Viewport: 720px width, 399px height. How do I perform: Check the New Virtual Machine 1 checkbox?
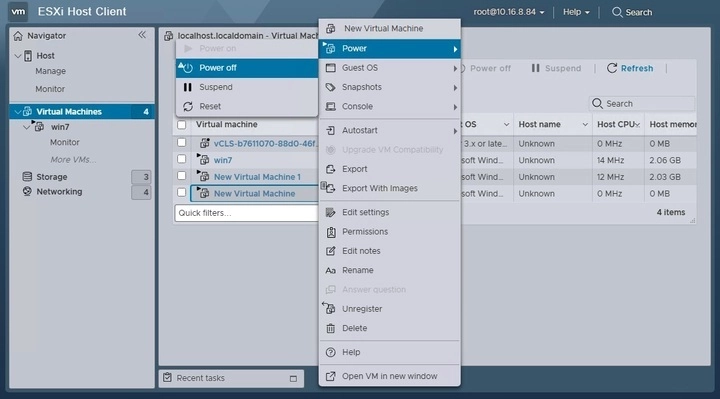182,175
